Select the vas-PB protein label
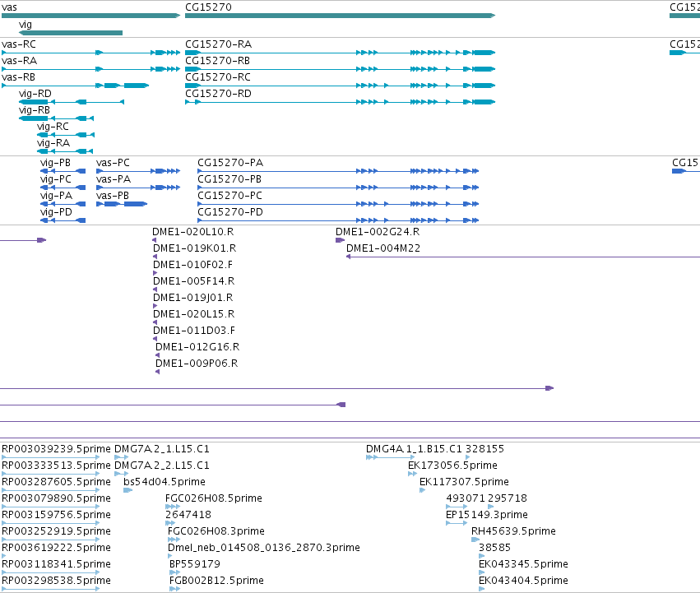This screenshot has height=593, width=700. 113,196
